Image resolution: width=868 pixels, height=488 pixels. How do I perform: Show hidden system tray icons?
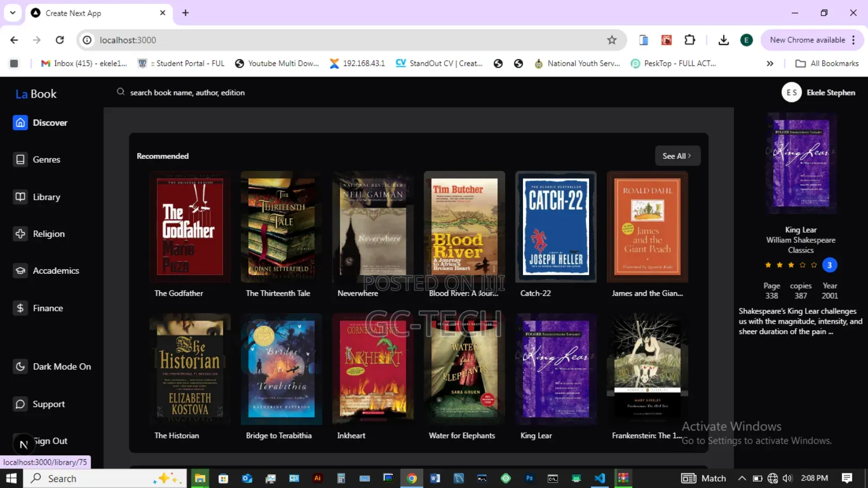coord(742,478)
